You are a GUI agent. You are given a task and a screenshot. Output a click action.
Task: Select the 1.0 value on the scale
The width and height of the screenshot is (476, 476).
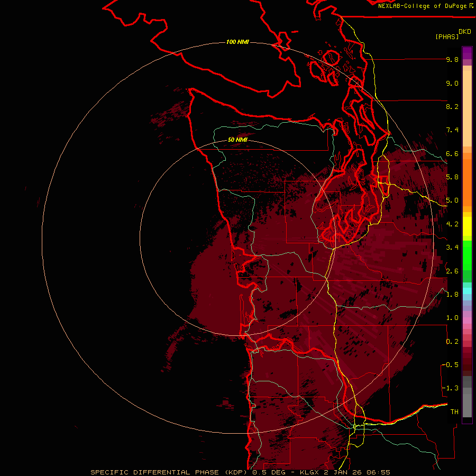pos(452,318)
